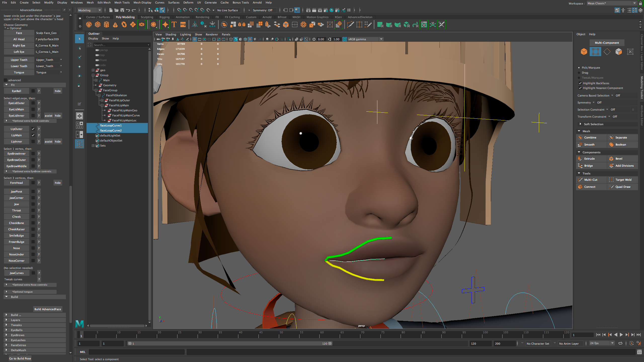Create a polygon torus from the shelf
Viewport: 644px width, 362px height.
(124, 25)
